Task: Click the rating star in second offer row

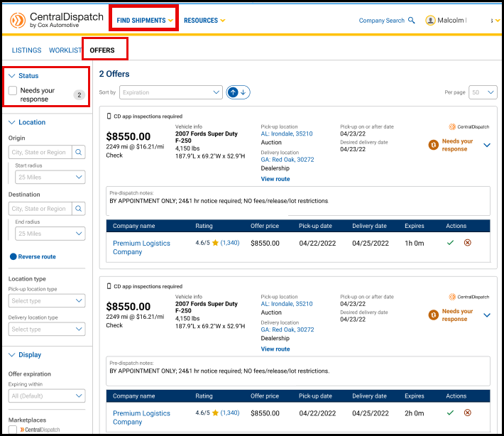Action: pos(215,413)
